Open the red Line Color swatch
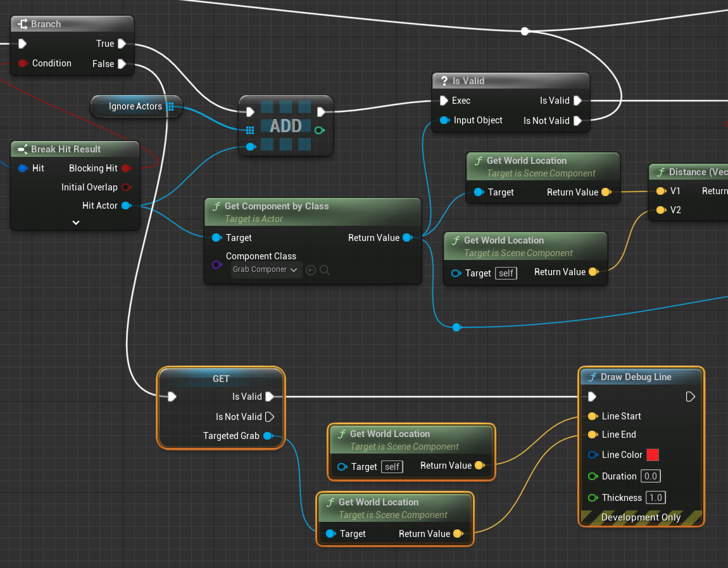728x568 pixels. (x=653, y=455)
